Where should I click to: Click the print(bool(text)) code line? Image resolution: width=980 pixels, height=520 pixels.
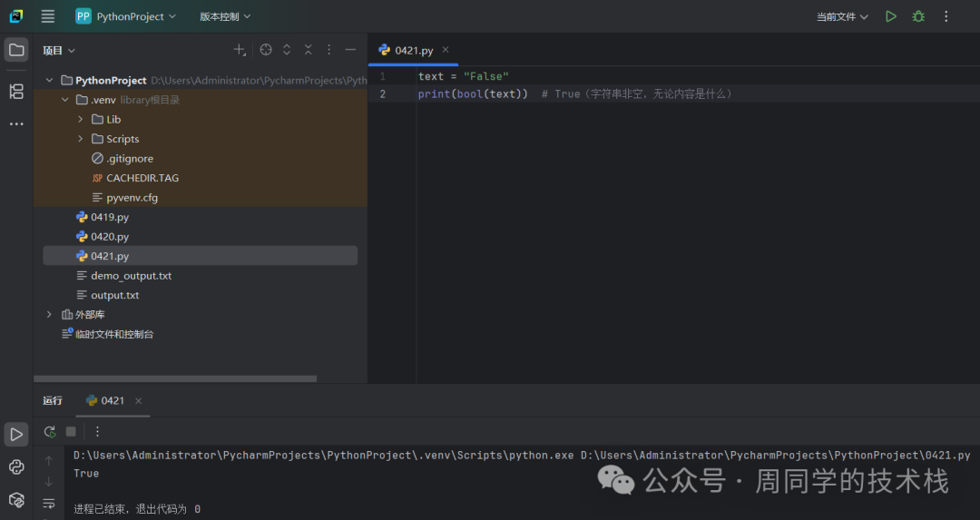point(473,93)
